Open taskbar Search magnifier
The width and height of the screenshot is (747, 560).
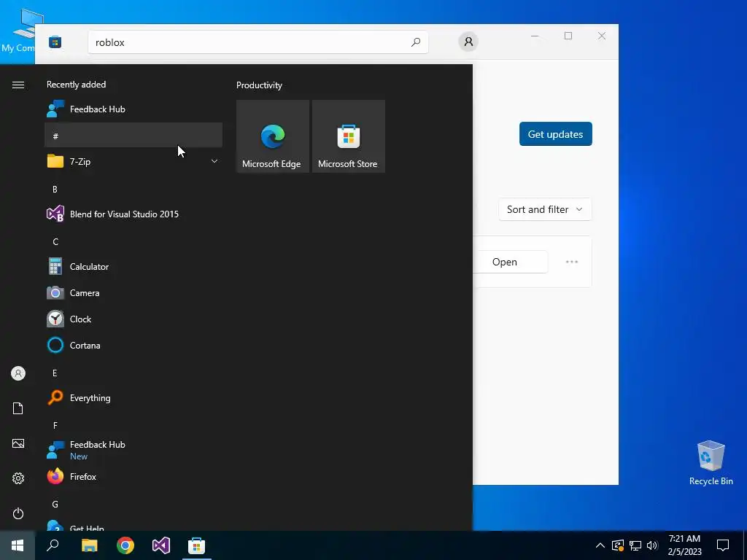(x=53, y=545)
